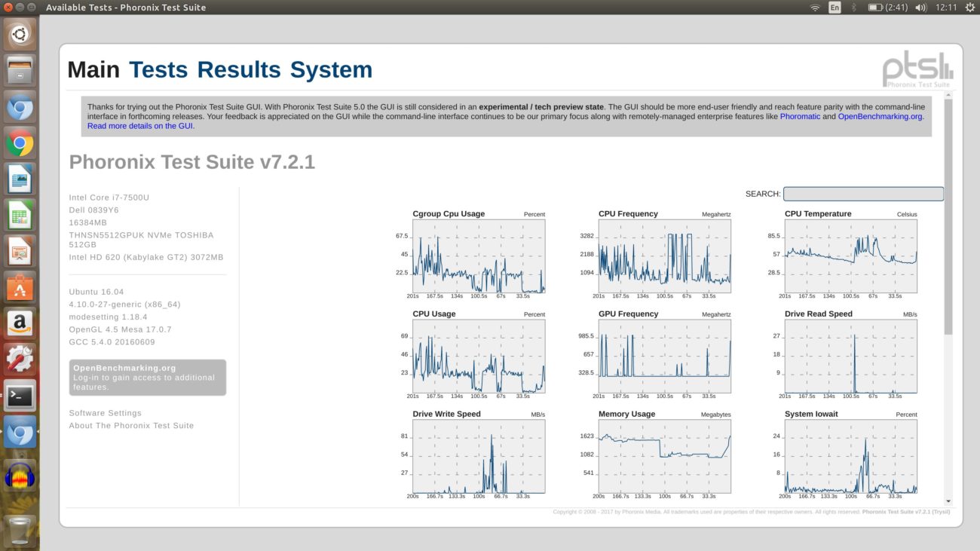Screen dimensions: 980x551
Task: Open 'Read more details on the GUI' link
Action: tap(140, 126)
